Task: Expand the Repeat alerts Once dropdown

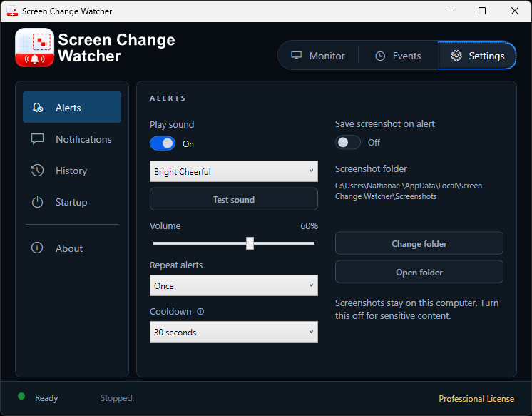Action: point(234,285)
